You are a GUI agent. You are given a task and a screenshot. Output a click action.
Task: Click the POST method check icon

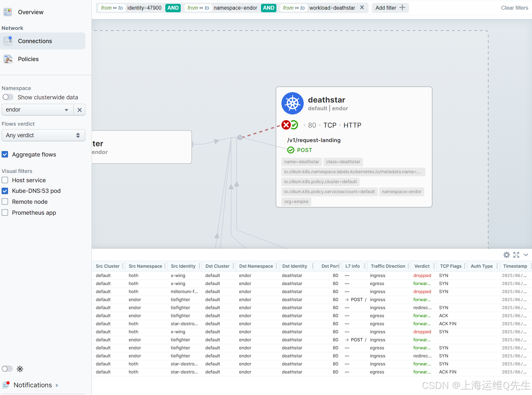pyautogui.click(x=291, y=150)
